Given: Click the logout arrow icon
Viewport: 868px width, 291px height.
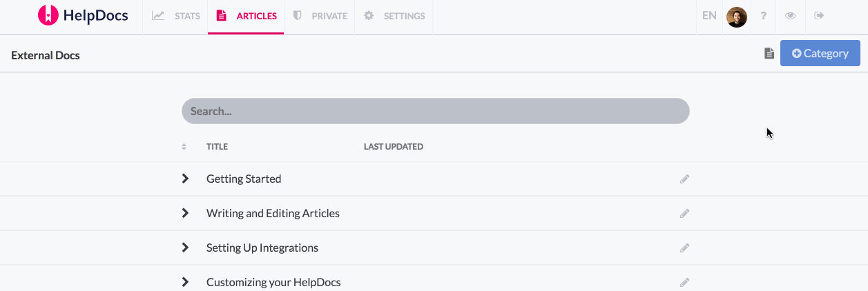Looking at the screenshot, I should pyautogui.click(x=820, y=16).
